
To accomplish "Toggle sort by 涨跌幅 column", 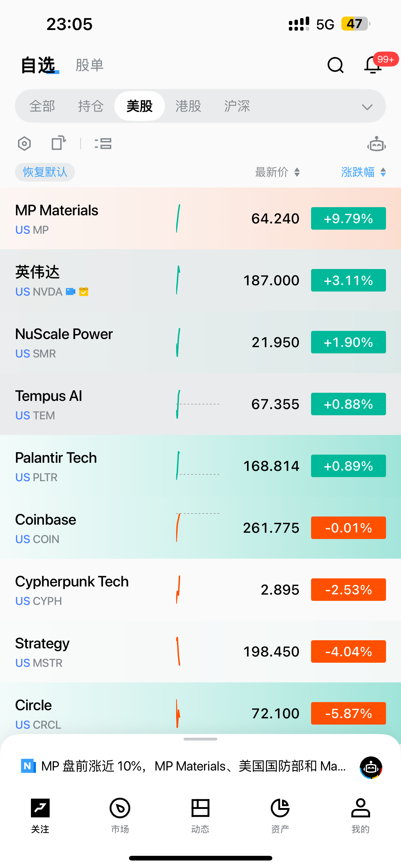I will click(363, 172).
